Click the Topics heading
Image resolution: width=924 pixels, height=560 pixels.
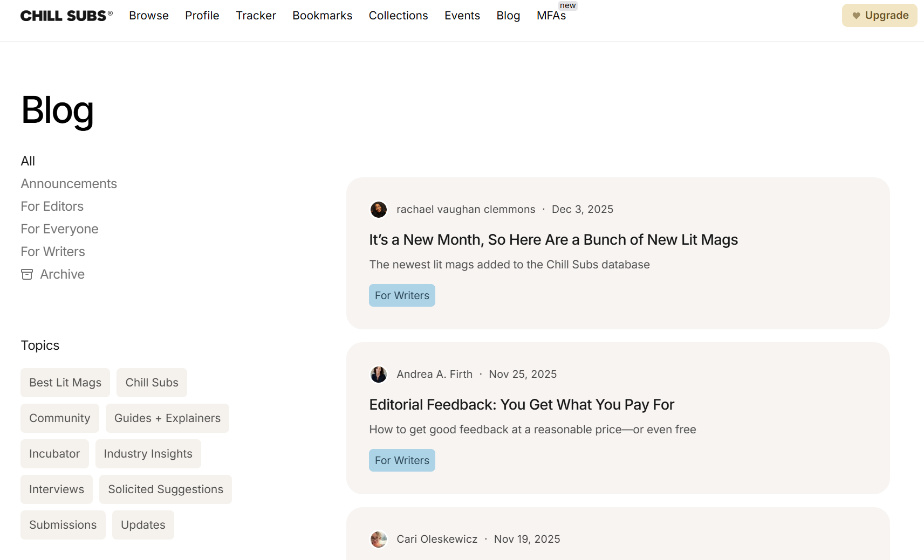click(40, 345)
